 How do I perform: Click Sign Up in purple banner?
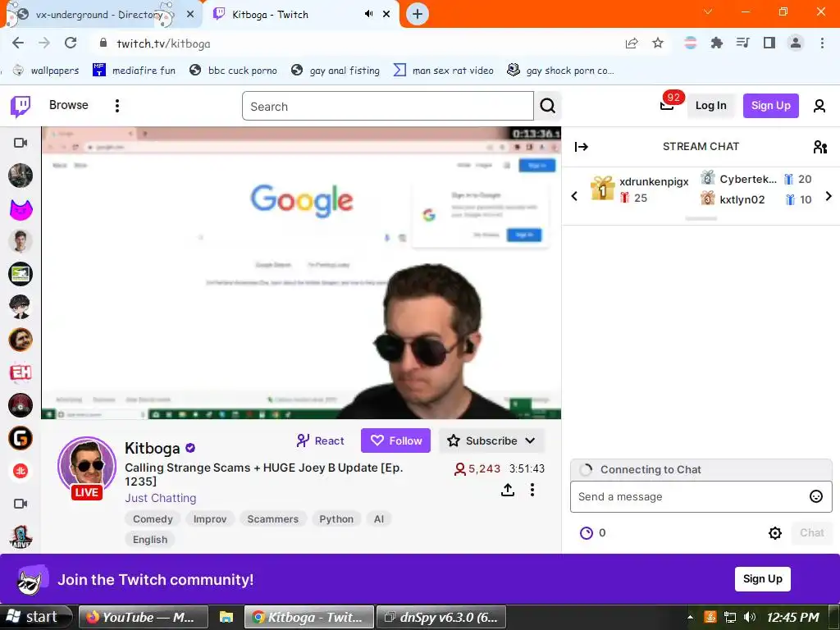762,579
